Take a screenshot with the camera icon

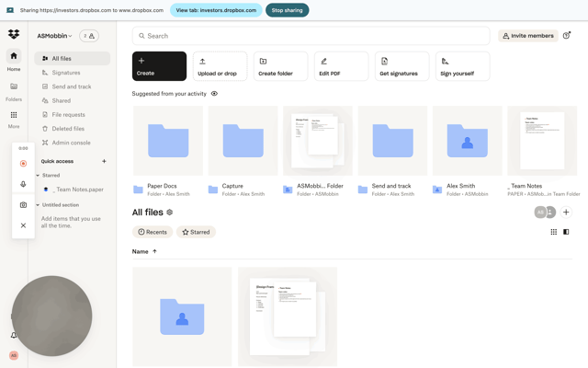(x=23, y=204)
